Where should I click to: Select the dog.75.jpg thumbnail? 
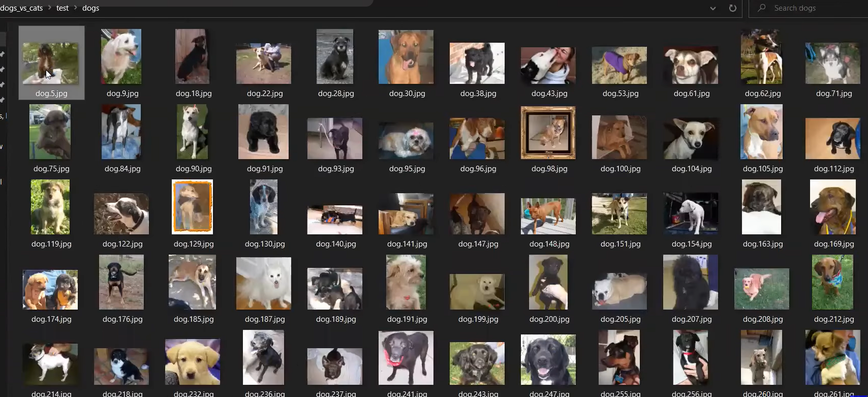click(50, 132)
